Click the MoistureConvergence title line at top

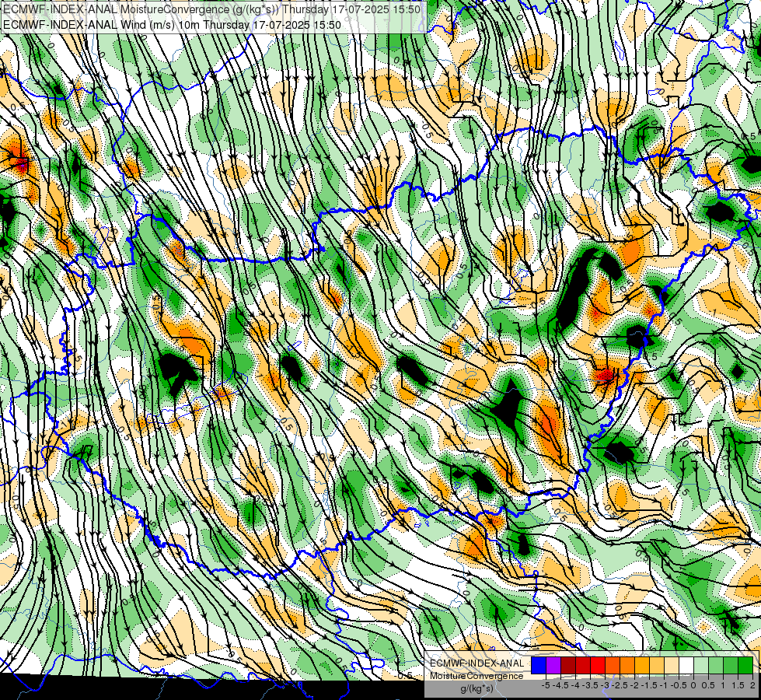[x=211, y=9]
